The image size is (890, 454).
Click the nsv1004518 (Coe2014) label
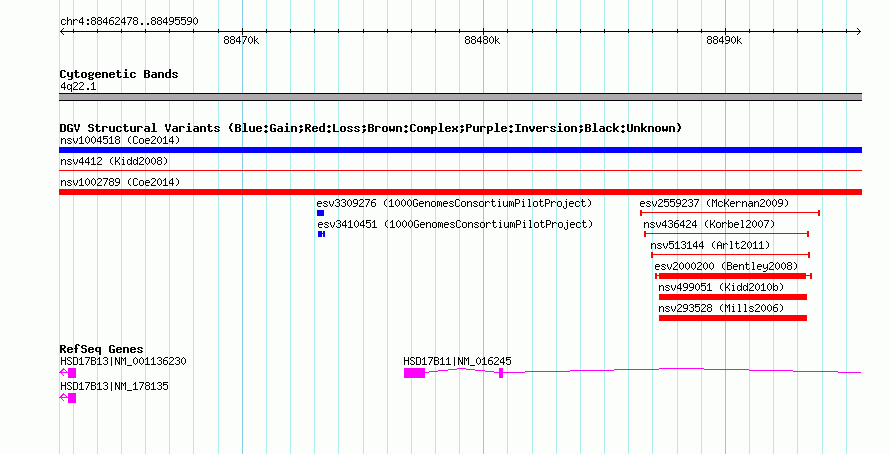click(120, 140)
